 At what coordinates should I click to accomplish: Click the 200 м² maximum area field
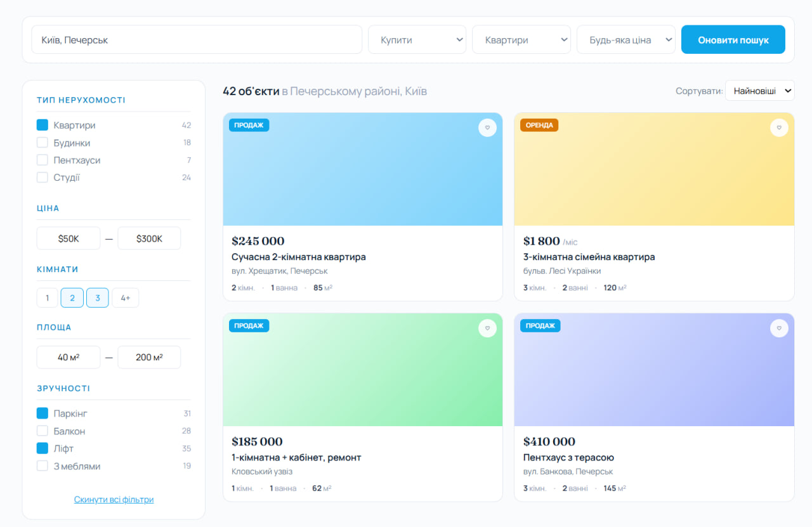point(149,357)
